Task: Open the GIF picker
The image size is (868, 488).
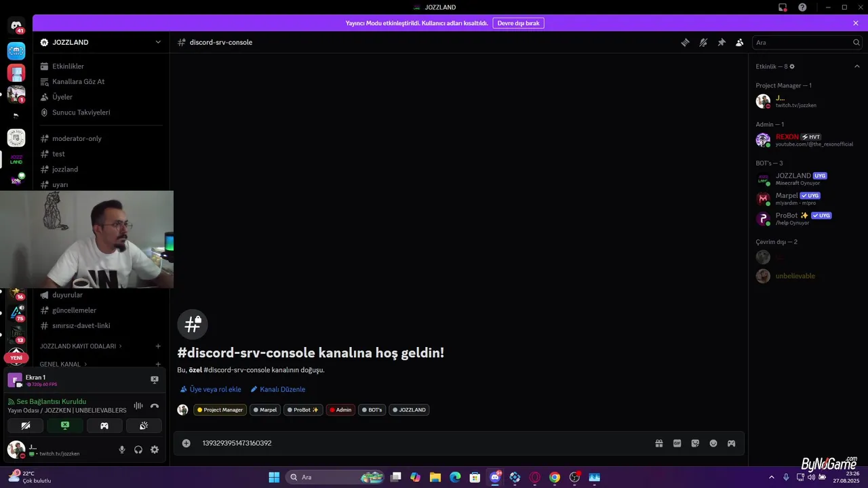Action: (677, 443)
